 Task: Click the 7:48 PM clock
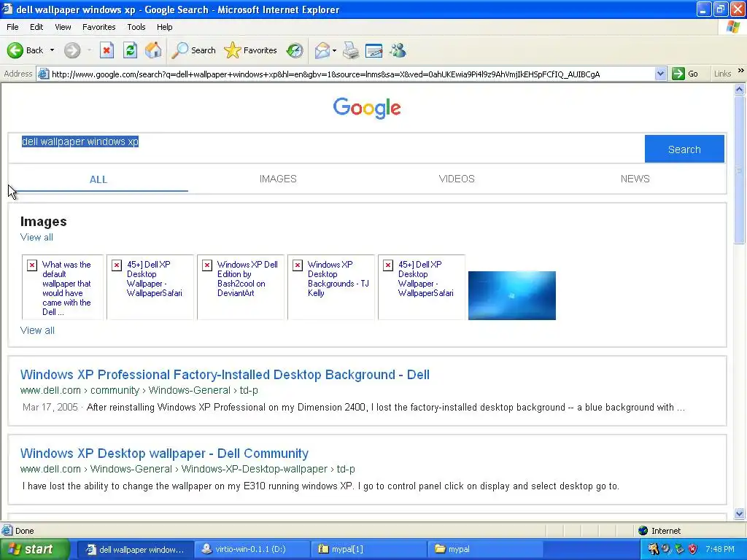tap(720, 549)
